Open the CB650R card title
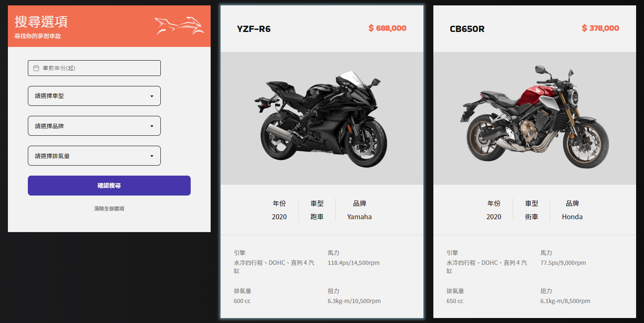The width and height of the screenshot is (644, 323). tap(467, 29)
